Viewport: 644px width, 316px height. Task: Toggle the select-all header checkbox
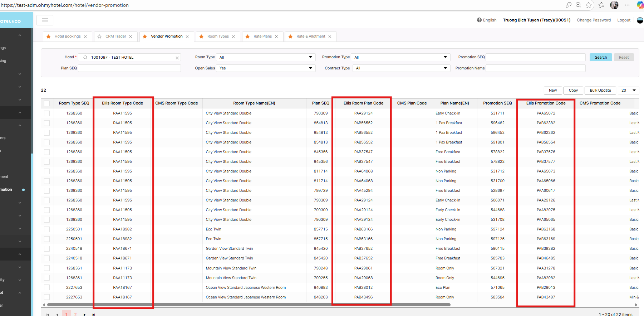point(47,103)
